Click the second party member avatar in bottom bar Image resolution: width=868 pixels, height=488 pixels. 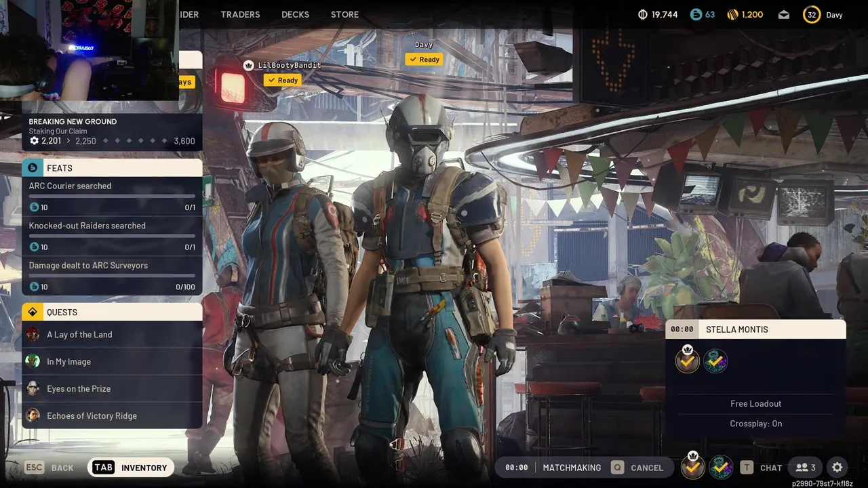(721, 467)
